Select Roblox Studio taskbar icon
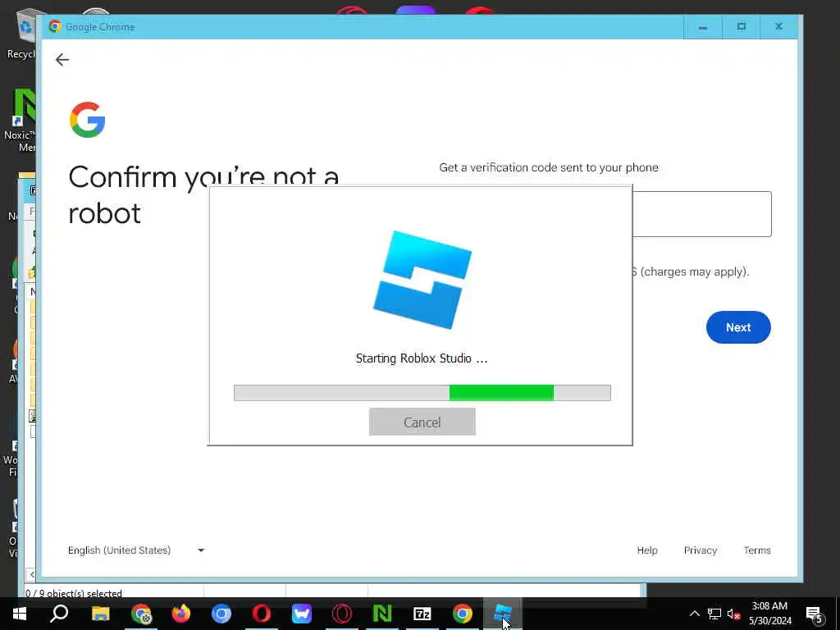 pos(503,614)
